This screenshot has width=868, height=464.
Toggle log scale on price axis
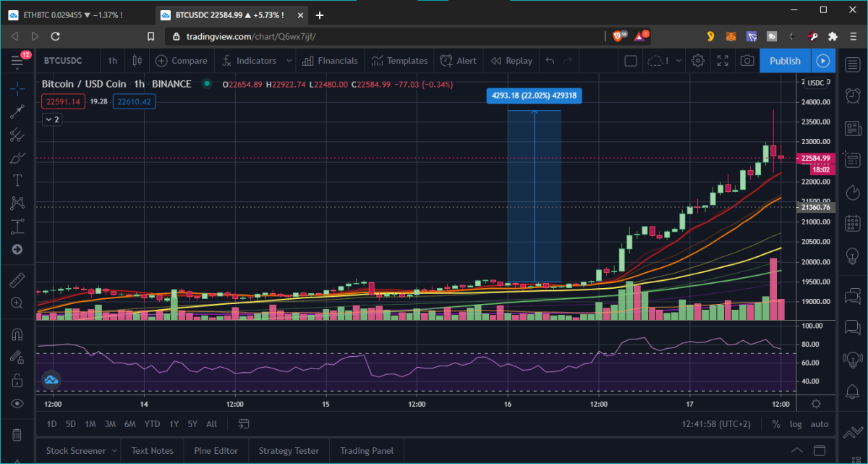click(x=796, y=424)
